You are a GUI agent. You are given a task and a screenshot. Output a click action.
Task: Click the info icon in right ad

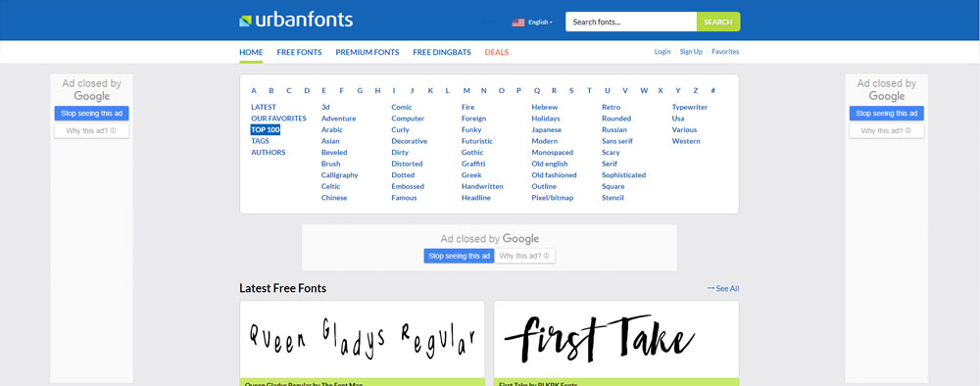tap(907, 131)
